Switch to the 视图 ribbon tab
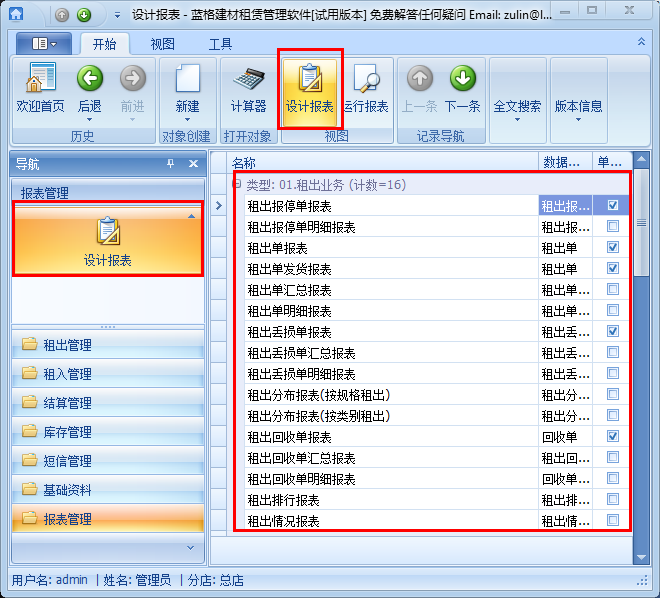Viewport: 660px width, 598px height. click(x=162, y=44)
